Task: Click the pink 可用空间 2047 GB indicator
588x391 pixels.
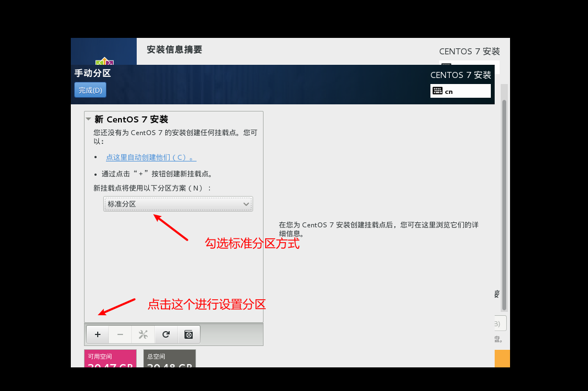Action: (x=110, y=358)
